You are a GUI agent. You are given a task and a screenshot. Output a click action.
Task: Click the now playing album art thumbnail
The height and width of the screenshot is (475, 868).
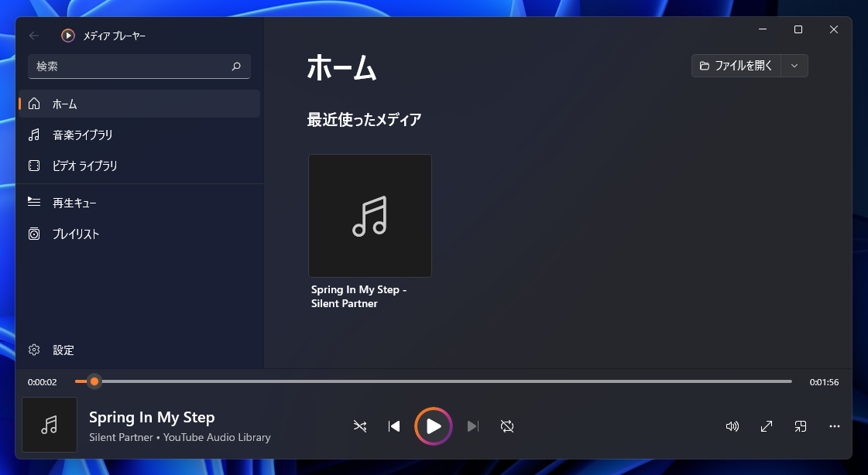click(50, 425)
